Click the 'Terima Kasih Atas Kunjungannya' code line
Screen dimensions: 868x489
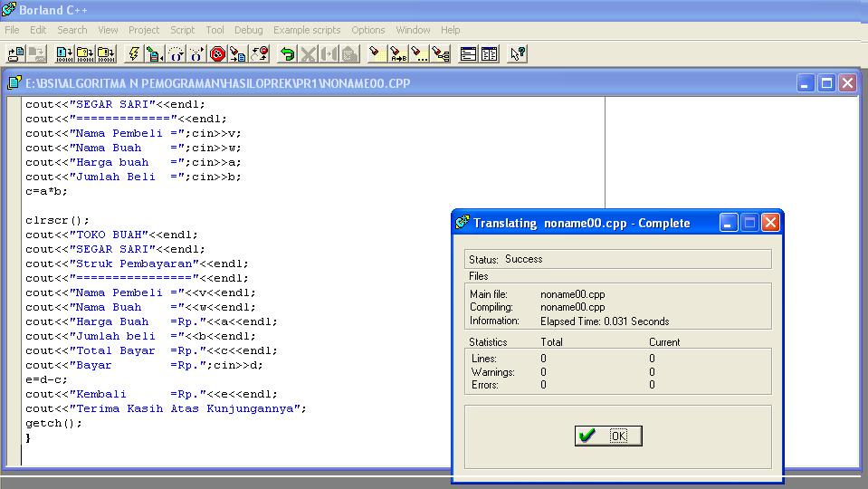pos(166,408)
